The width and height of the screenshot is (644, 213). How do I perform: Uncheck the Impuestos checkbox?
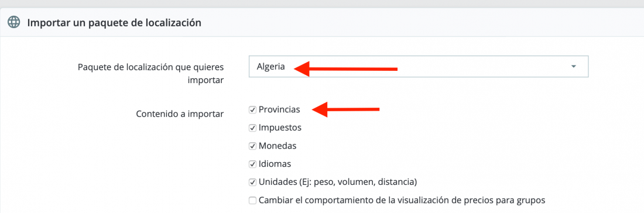click(252, 128)
